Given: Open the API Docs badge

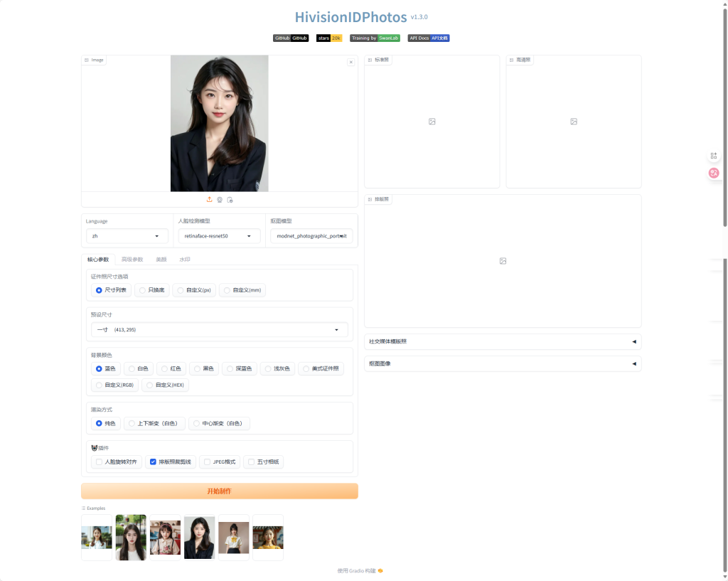Looking at the screenshot, I should point(429,38).
